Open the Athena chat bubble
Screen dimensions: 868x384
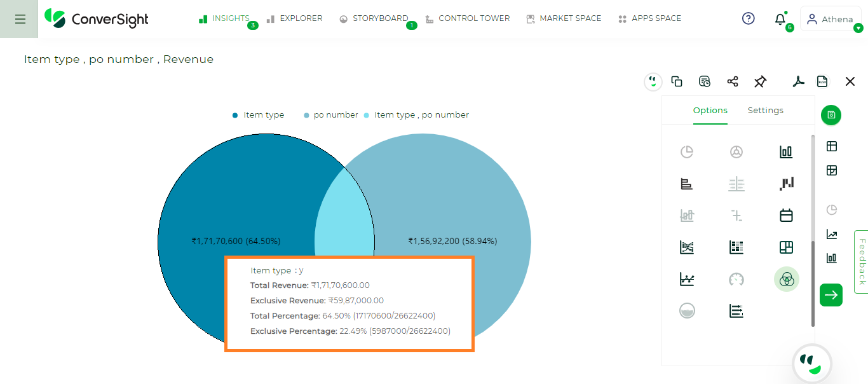(x=811, y=364)
